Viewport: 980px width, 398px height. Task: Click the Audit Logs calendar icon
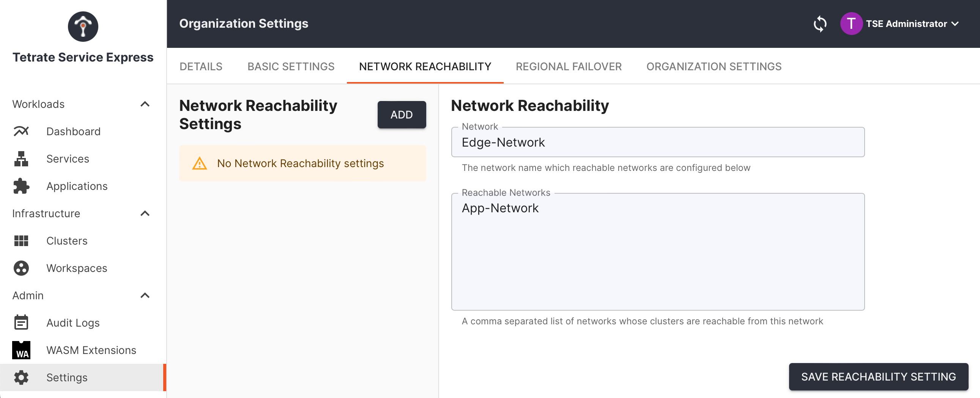coord(21,323)
